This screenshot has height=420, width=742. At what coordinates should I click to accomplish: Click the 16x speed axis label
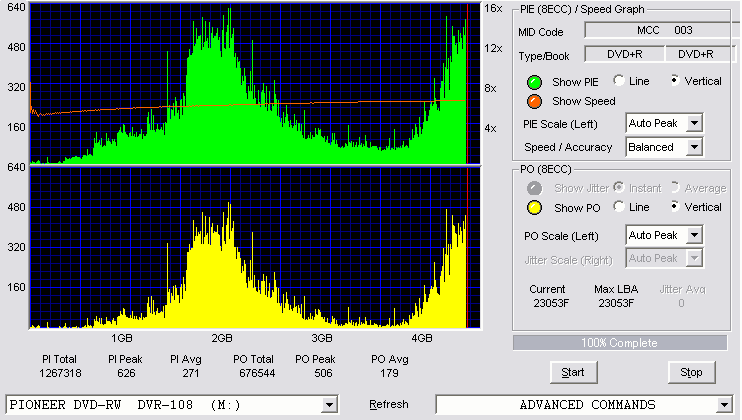pos(493,8)
